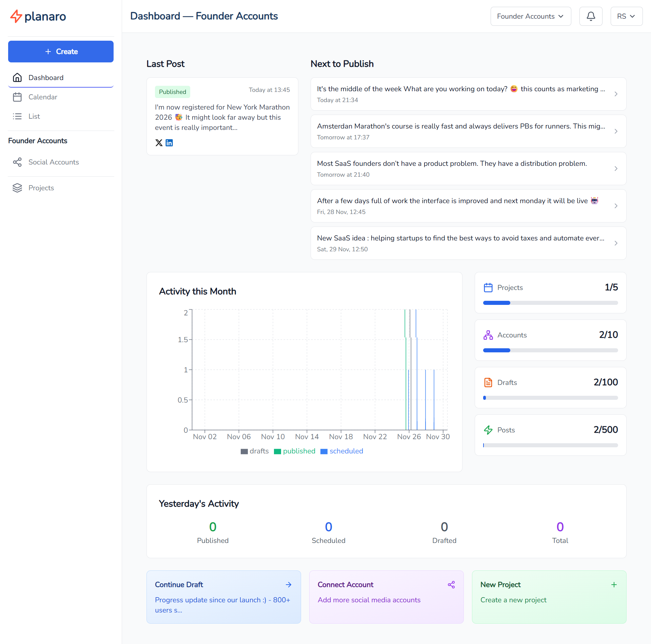Click the Projects layers icon in sidebar
Image resolution: width=651 pixels, height=644 pixels.
pyautogui.click(x=17, y=188)
